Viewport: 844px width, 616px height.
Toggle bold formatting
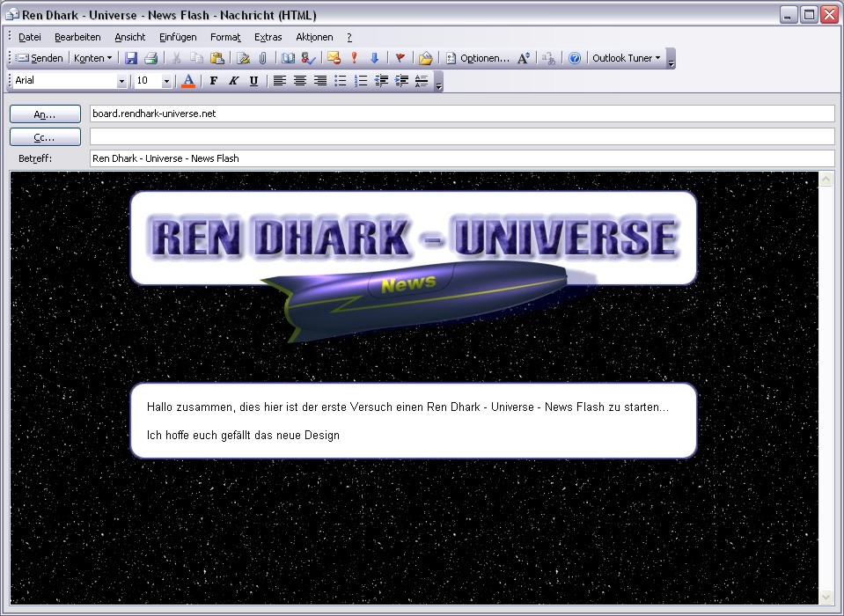click(213, 81)
